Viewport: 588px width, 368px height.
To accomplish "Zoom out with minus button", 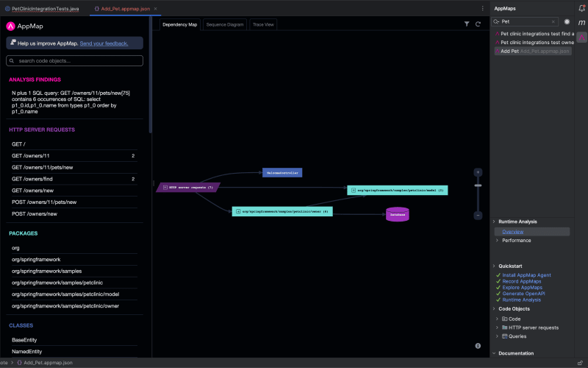I will 478,215.
